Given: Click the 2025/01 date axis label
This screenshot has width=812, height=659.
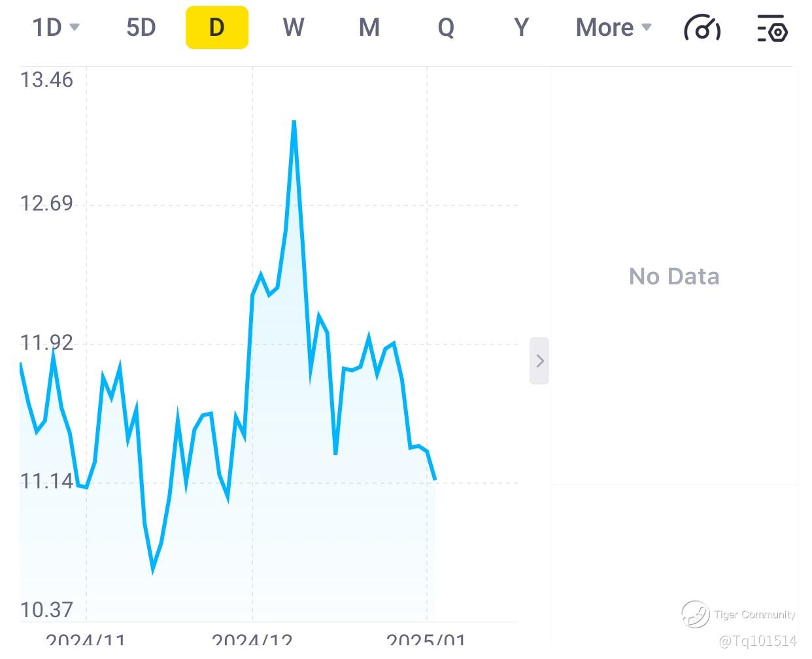Looking at the screenshot, I should [x=426, y=641].
